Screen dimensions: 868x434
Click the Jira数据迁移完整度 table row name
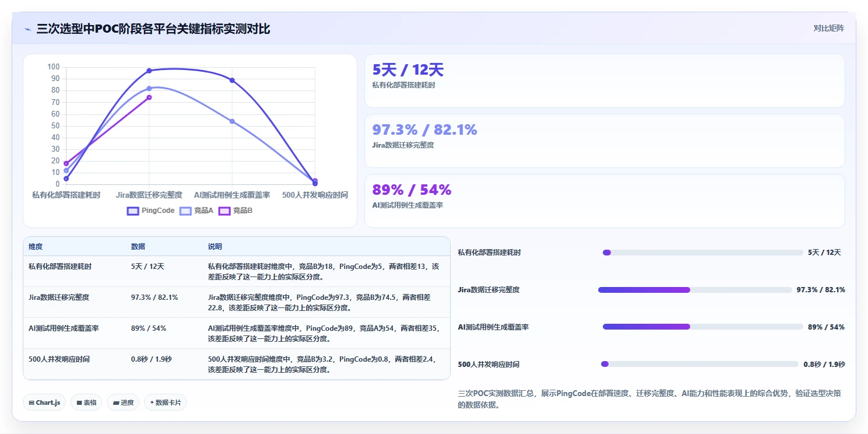pyautogui.click(x=59, y=297)
